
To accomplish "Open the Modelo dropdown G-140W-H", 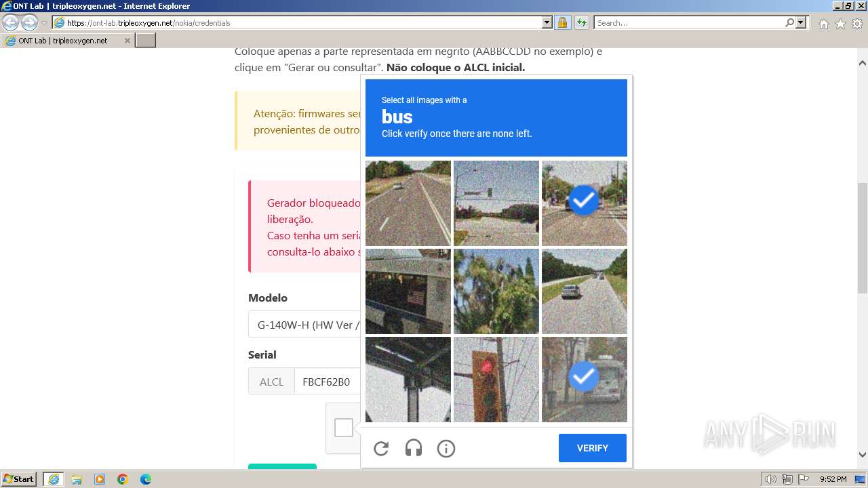I will point(304,325).
